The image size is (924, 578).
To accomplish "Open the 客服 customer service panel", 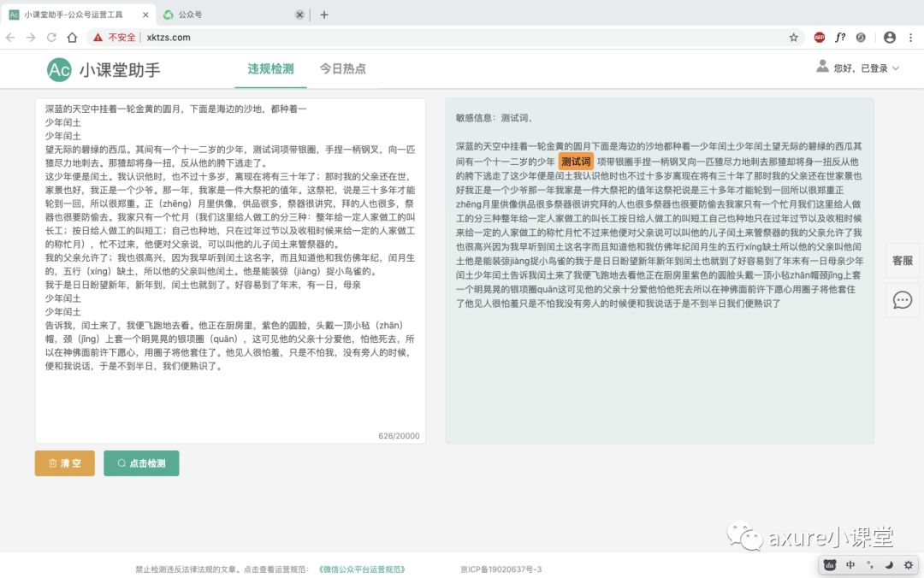I will tap(903, 261).
